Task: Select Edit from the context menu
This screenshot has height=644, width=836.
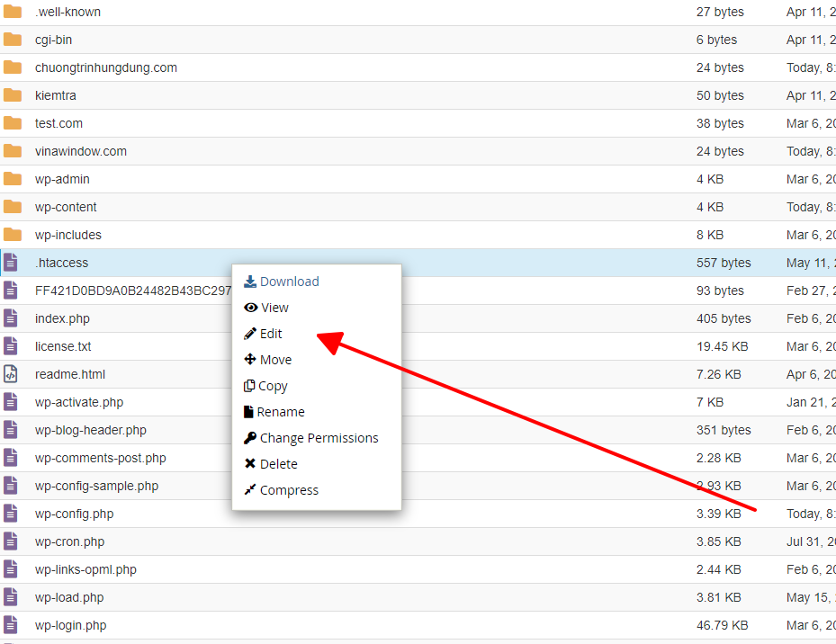Action: coord(263,334)
